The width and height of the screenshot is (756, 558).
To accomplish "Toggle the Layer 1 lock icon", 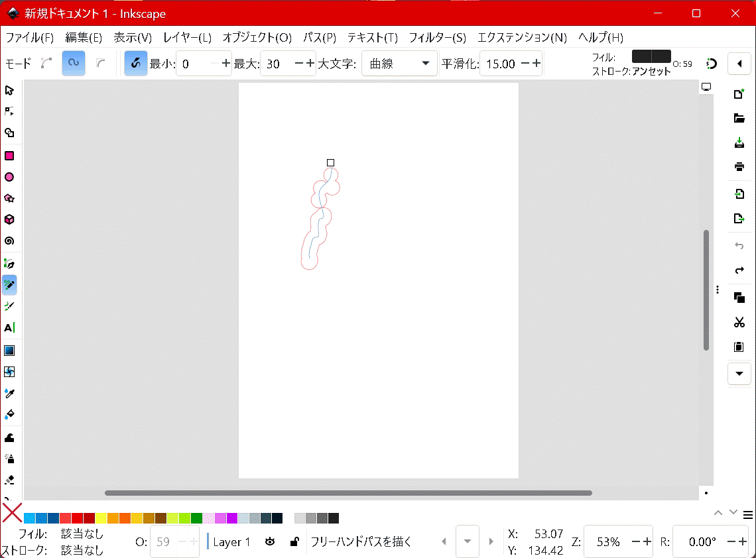I will (x=294, y=541).
